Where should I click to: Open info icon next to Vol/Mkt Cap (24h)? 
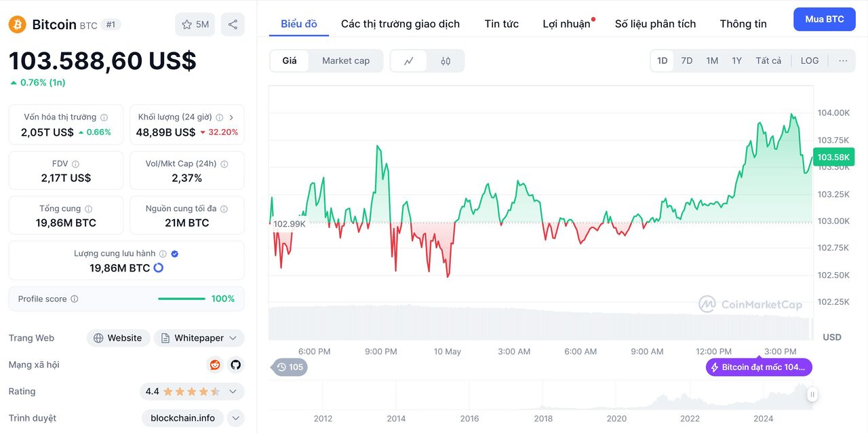[224, 164]
